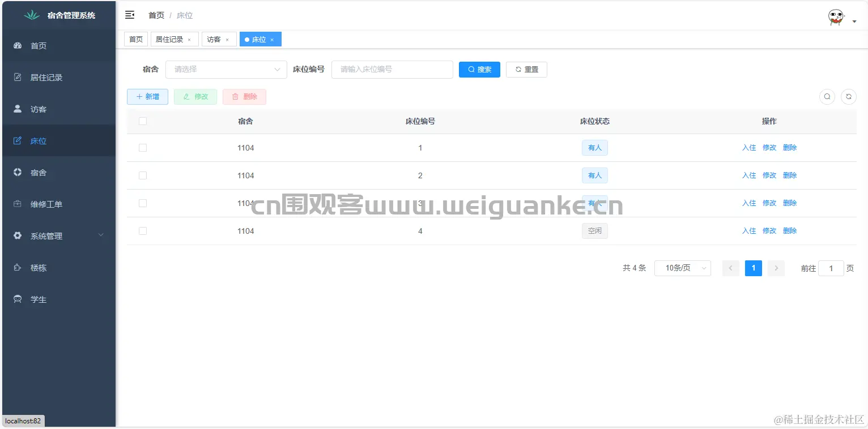This screenshot has width=868, height=429.
Task: Open the user avatar menu
Action: tap(836, 18)
